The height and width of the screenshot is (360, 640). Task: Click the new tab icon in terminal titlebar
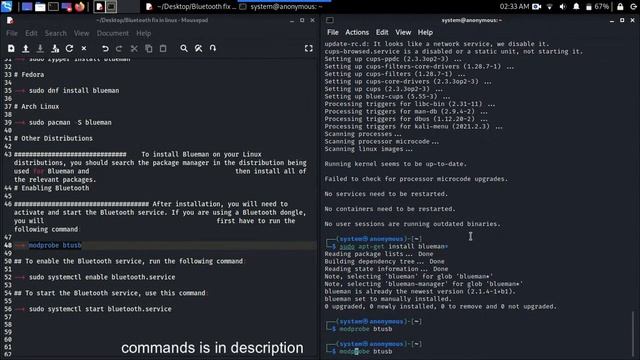(x=330, y=20)
